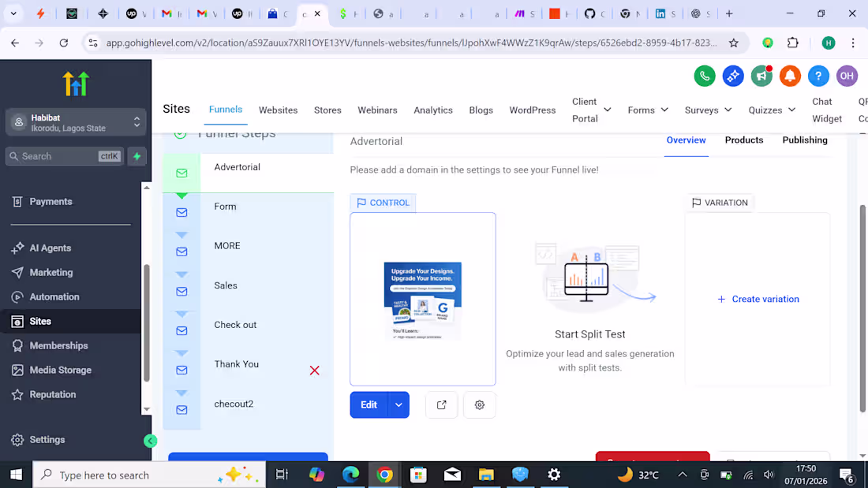Screen dimensions: 868x488
Task: Open Analytics tab
Action: (x=433, y=110)
